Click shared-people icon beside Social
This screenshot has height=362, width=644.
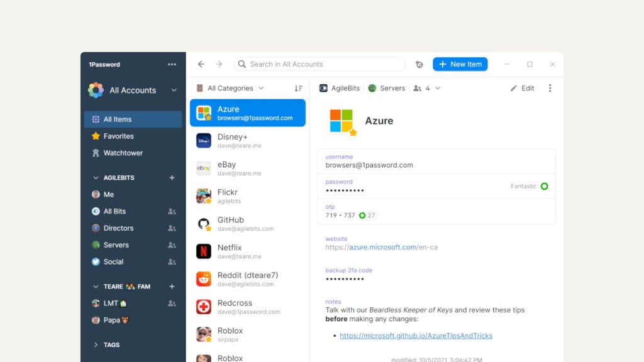[172, 262]
